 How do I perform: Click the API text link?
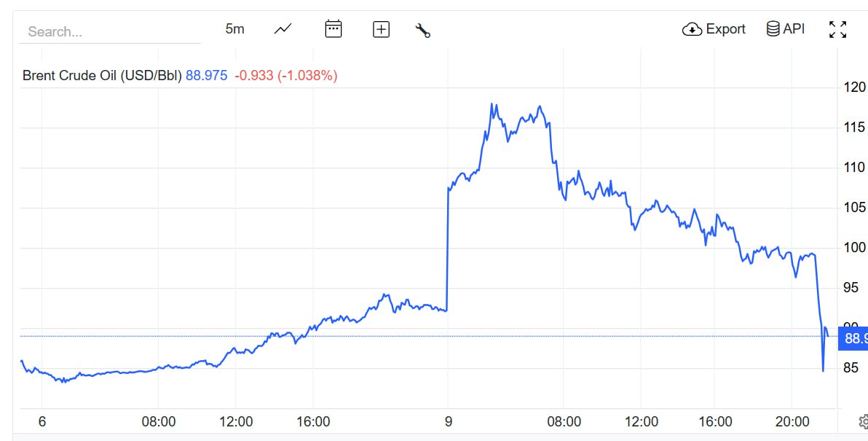point(794,29)
